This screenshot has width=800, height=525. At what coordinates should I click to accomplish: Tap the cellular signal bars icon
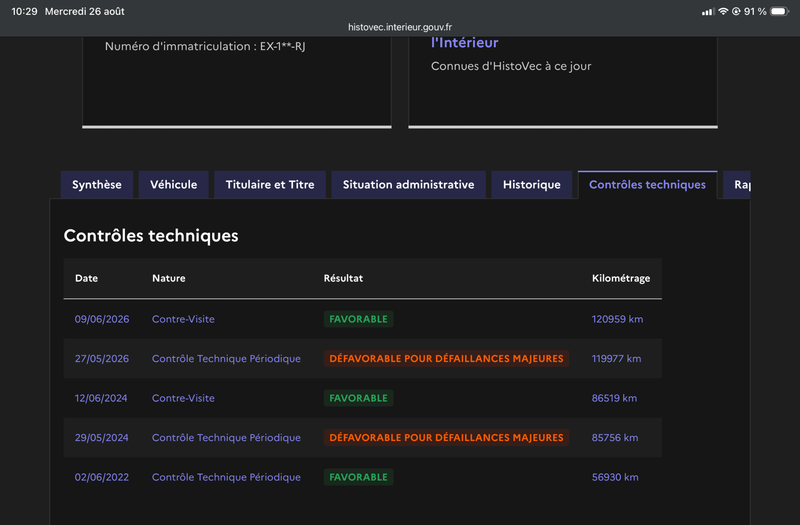point(708,12)
